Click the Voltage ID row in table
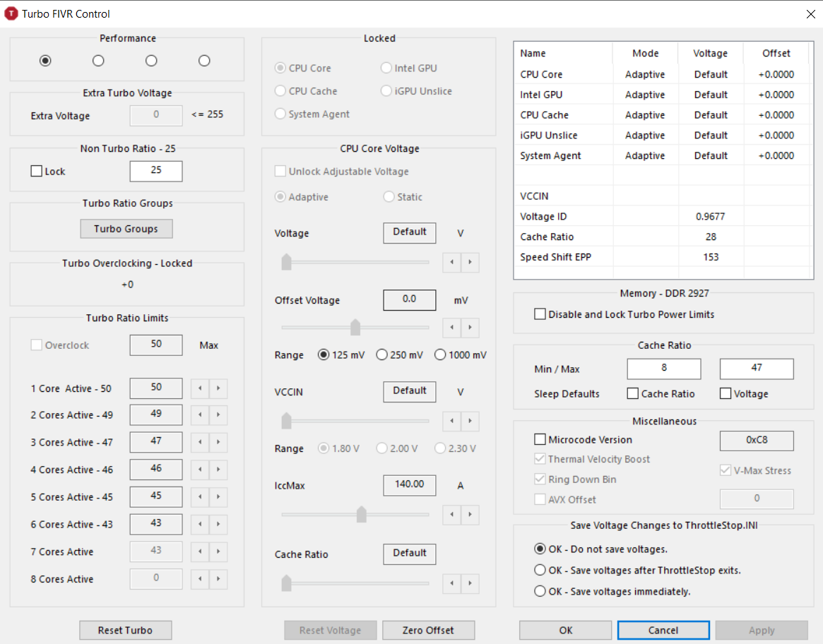 click(x=663, y=216)
